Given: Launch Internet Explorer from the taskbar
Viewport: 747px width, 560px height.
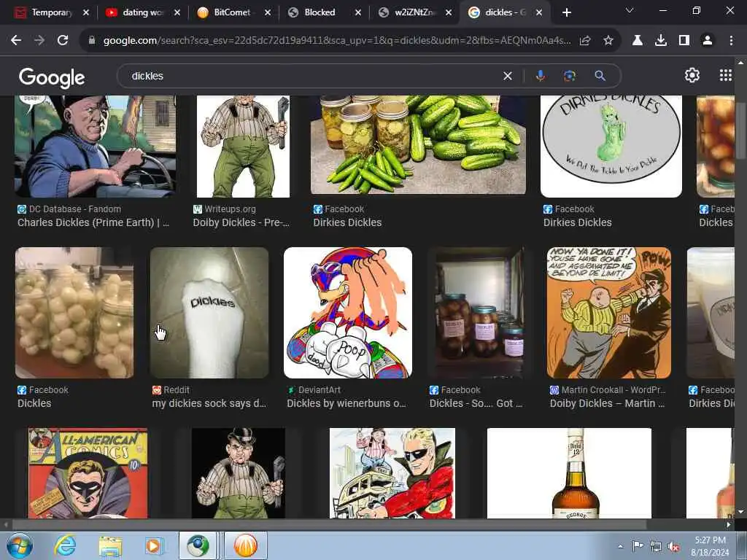Looking at the screenshot, I should pyautogui.click(x=65, y=545).
